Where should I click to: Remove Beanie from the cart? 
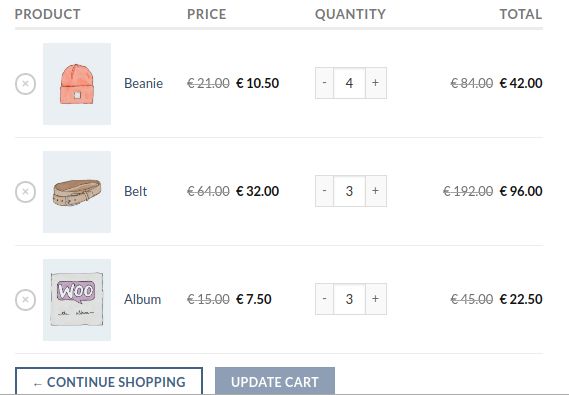pos(25,84)
